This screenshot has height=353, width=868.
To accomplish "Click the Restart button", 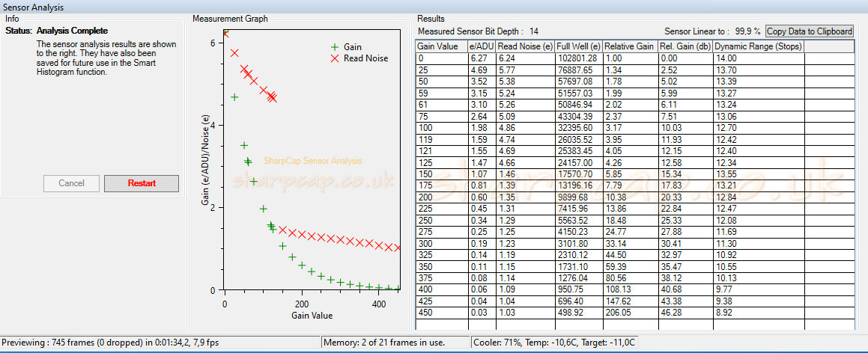I will click(141, 183).
